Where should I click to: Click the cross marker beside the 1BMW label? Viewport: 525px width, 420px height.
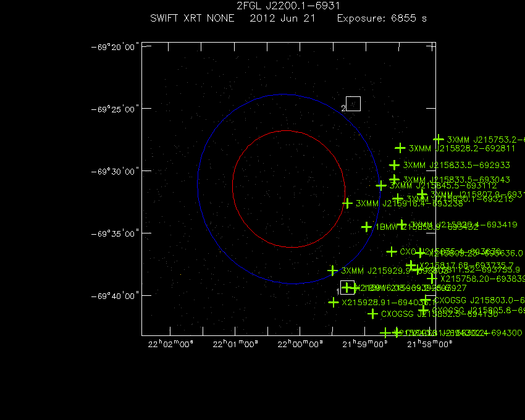pyautogui.click(x=367, y=227)
